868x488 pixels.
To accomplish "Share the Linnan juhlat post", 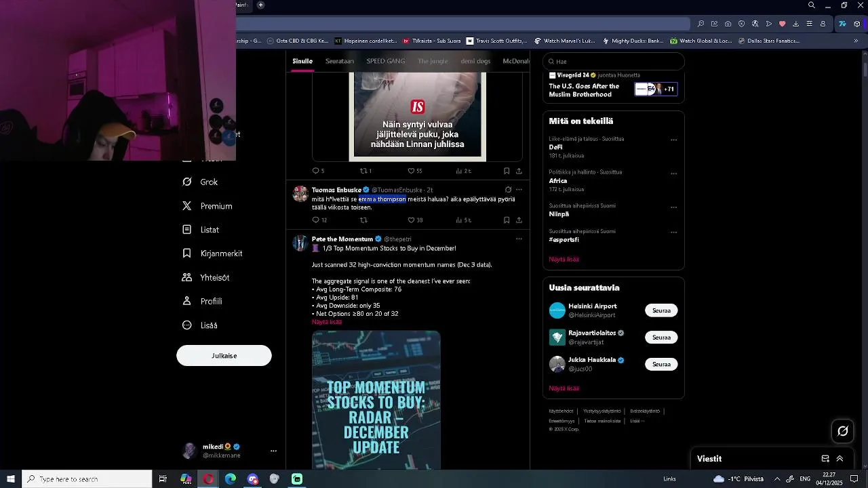I will click(519, 171).
